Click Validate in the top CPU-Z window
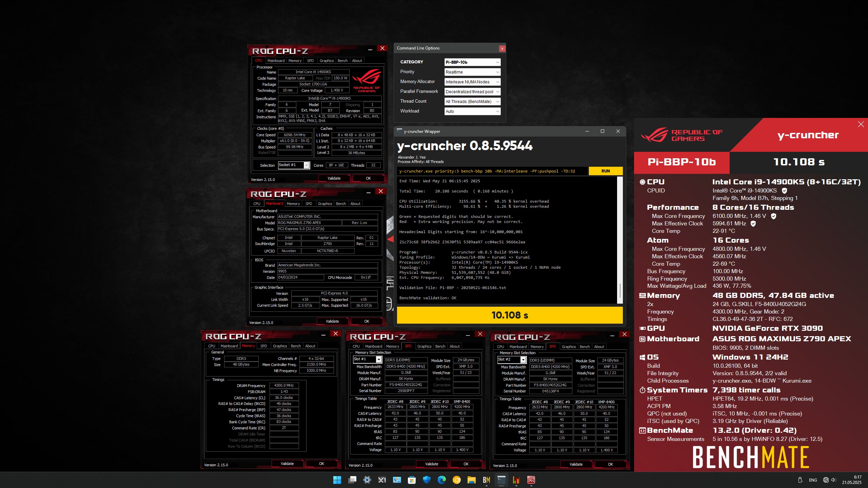This screenshot has width=868, height=488. 334,178
